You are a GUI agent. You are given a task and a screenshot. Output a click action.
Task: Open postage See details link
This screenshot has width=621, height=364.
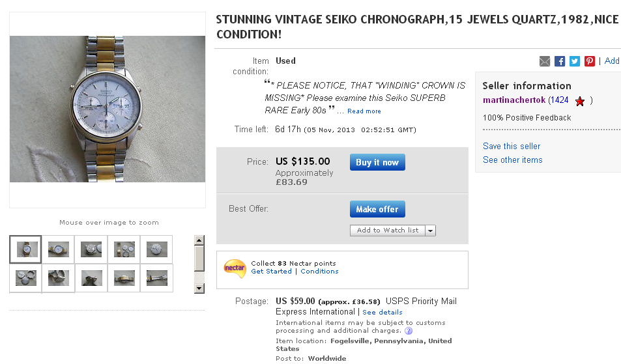coord(383,313)
